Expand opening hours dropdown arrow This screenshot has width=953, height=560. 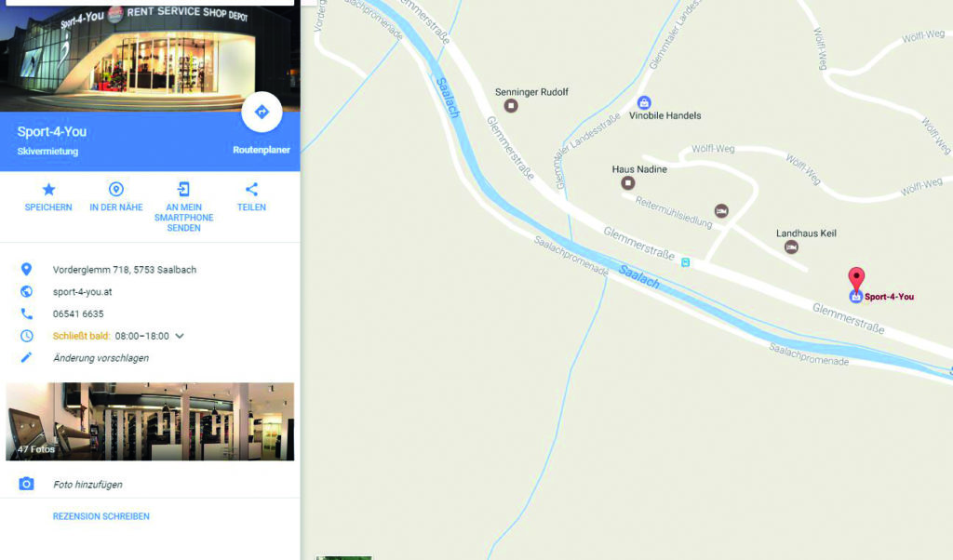(x=180, y=336)
